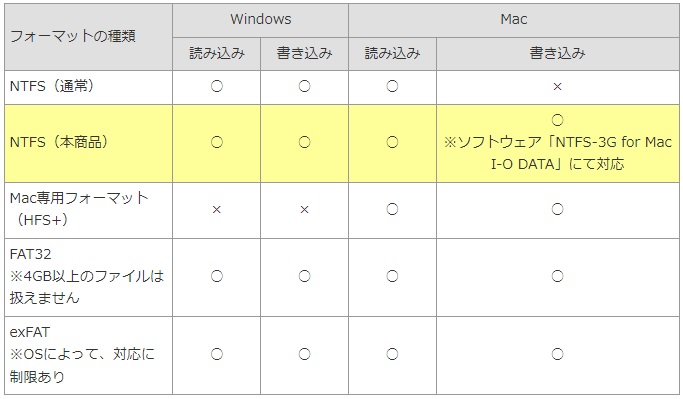Viewport: 683px width, 399px height.
Task: Click the circle for FAT32 Windows 書き込み
Action: [304, 276]
